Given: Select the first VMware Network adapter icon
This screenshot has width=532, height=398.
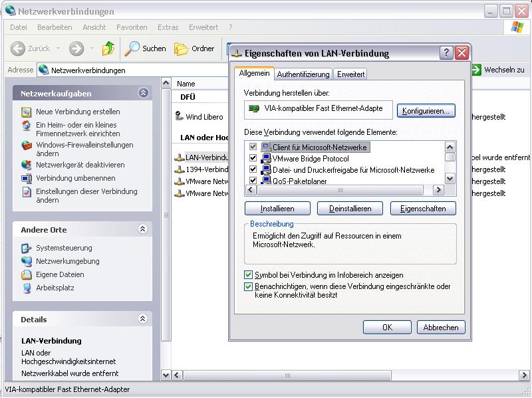Looking at the screenshot, I should click(179, 181).
